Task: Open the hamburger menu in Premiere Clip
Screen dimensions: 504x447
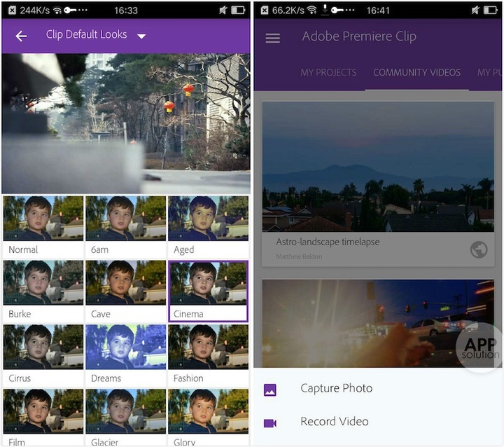Action: pyautogui.click(x=272, y=38)
